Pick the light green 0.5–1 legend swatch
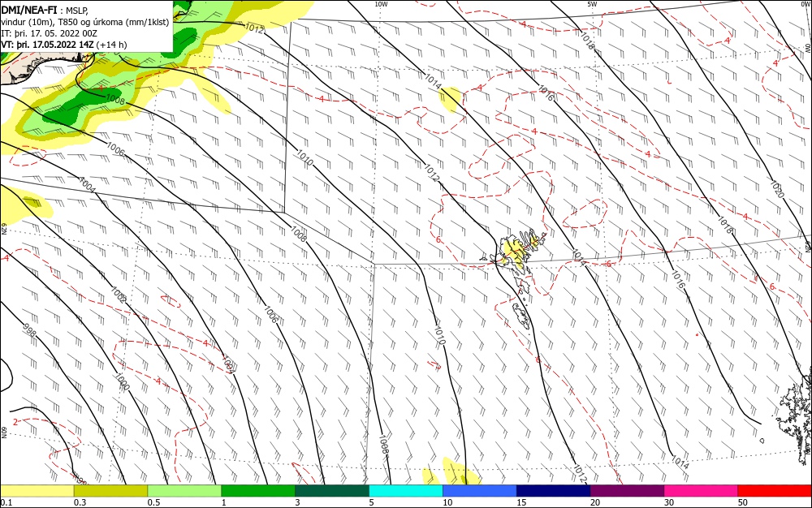This screenshot has width=812, height=508. (x=184, y=491)
